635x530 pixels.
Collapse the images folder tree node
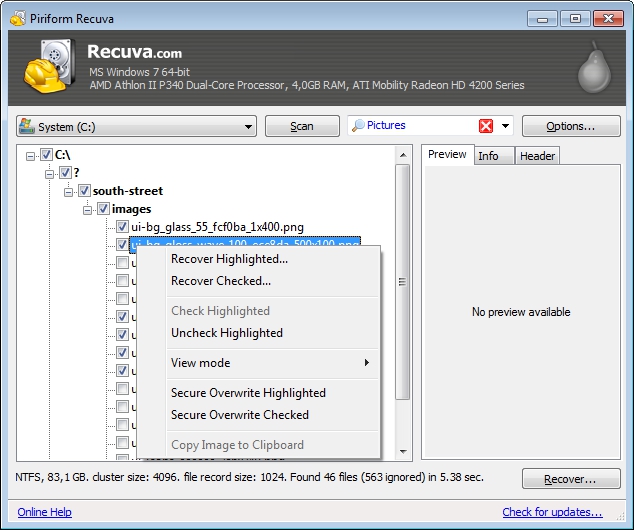coord(88,209)
